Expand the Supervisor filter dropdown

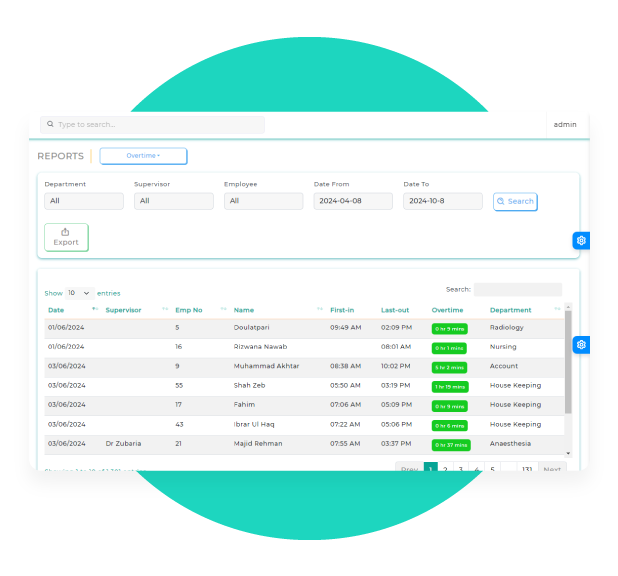point(173,201)
